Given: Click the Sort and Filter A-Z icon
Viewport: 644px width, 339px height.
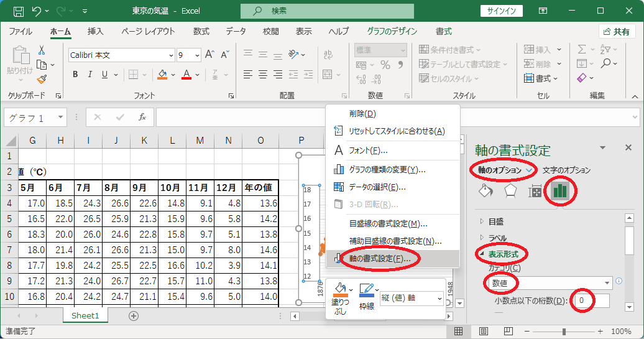Looking at the screenshot, I should pyautogui.click(x=605, y=50).
